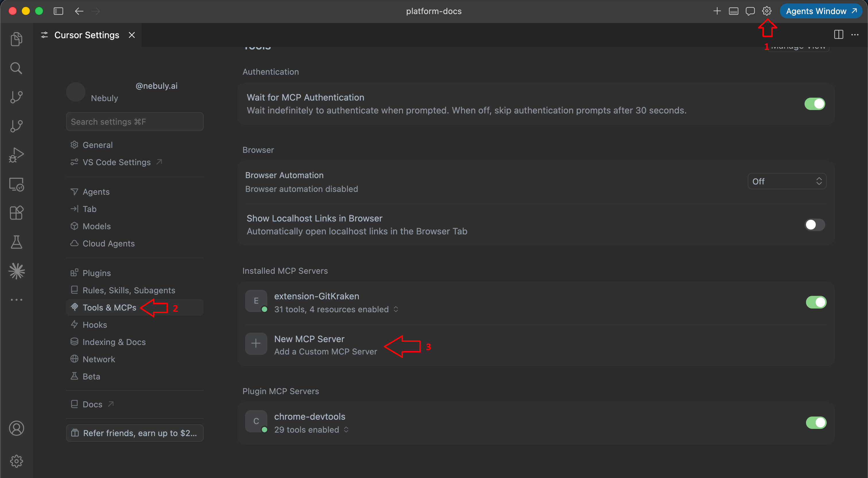The height and width of the screenshot is (478, 868).
Task: Select the Agents settings section
Action: tap(135, 192)
